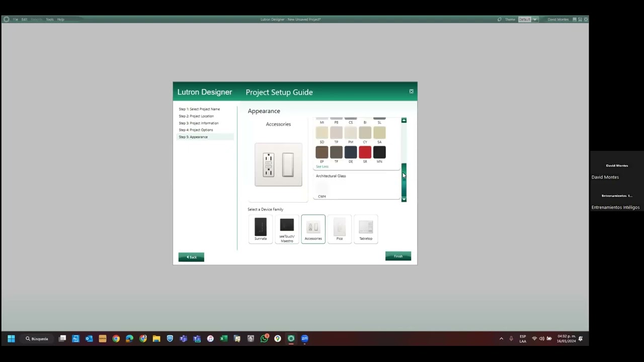The height and width of the screenshot is (362, 644).
Task: Go to Step 4: Project Options
Action: (x=196, y=130)
